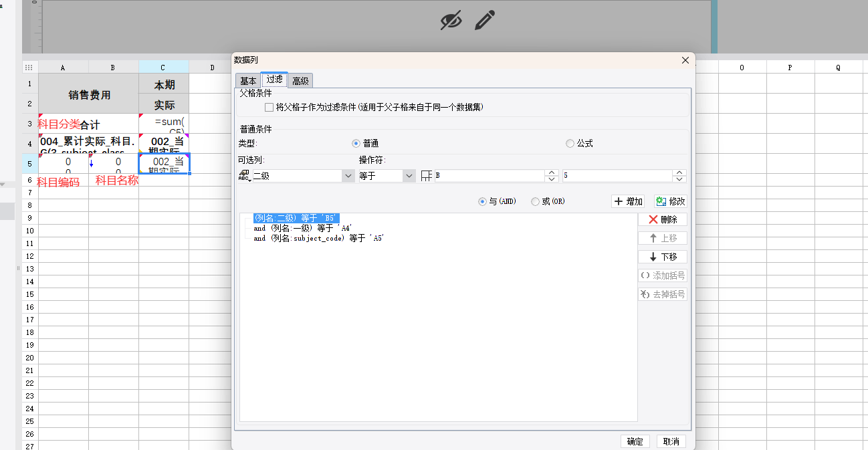The width and height of the screenshot is (868, 450).
Task: Click the =sum( formula cell
Action: (164, 124)
